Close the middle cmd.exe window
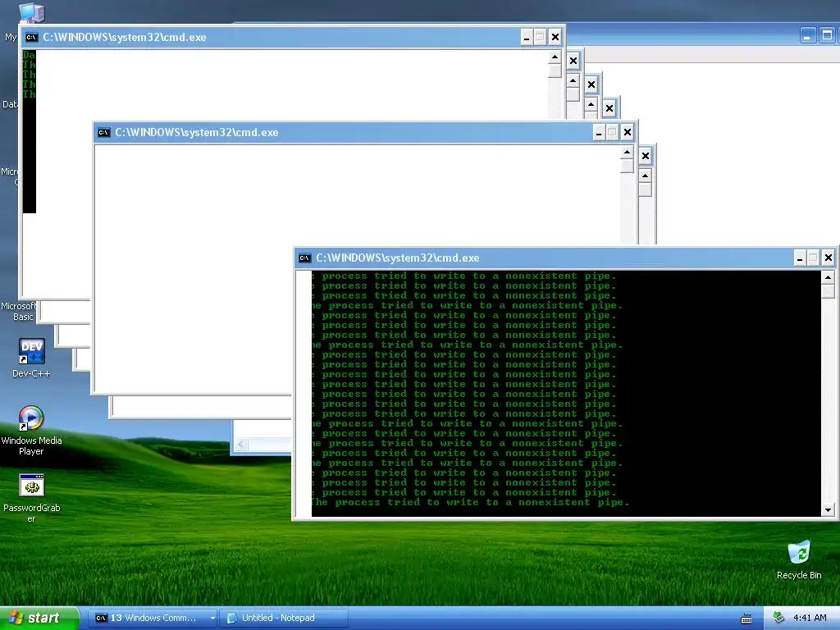The height and width of the screenshot is (630, 840). tap(628, 132)
